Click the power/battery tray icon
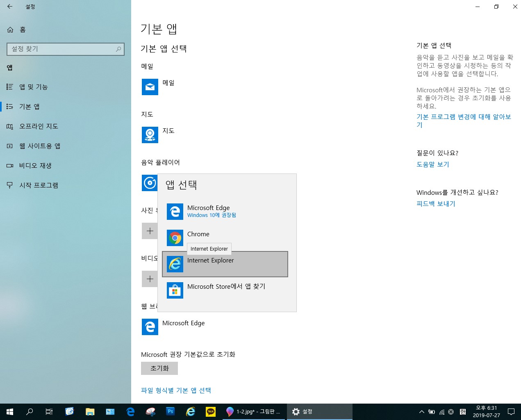 [x=432, y=412]
